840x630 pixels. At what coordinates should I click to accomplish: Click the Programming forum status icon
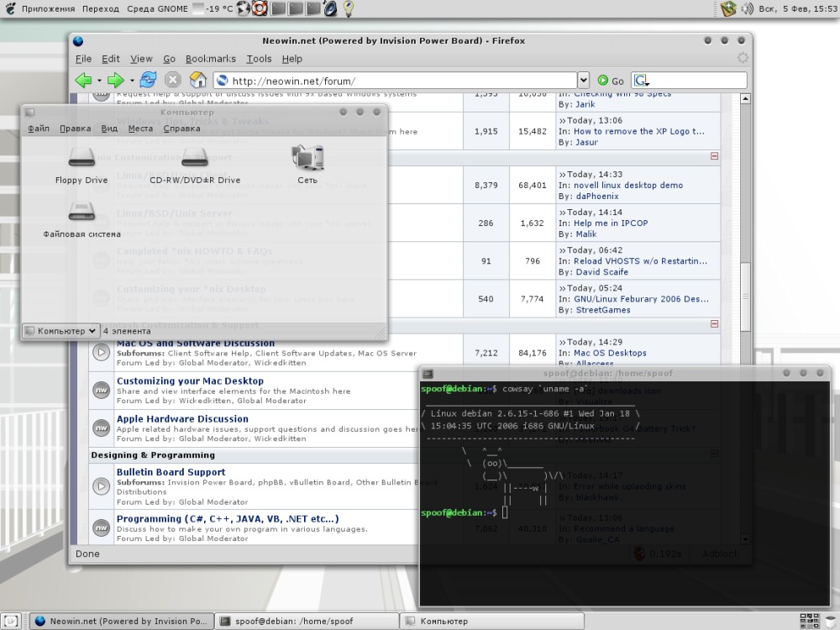[102, 528]
